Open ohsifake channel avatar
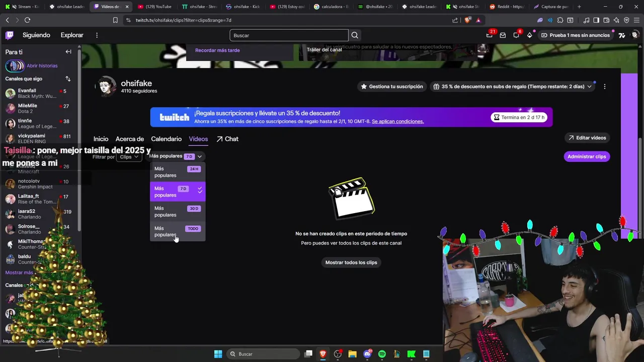 click(106, 86)
